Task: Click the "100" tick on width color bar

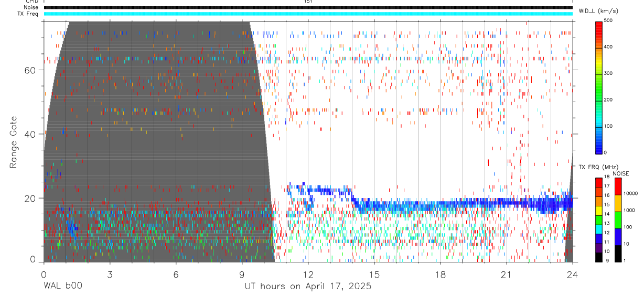Action: click(609, 126)
